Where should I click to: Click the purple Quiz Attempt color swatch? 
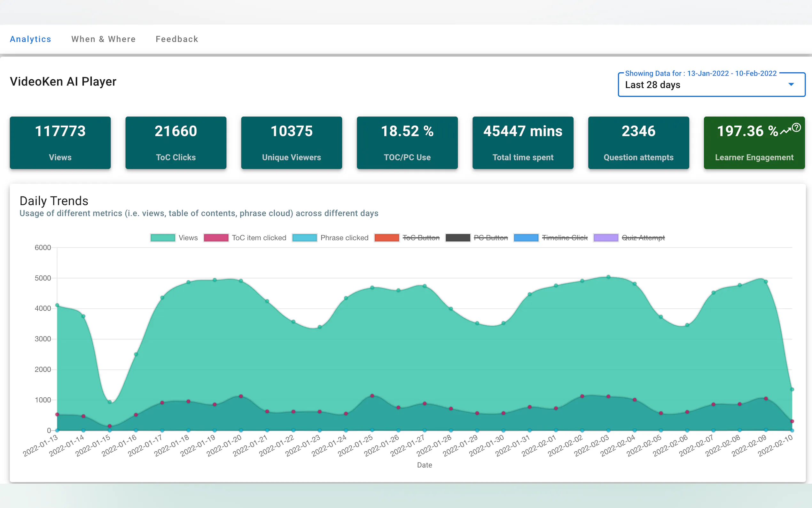click(605, 238)
